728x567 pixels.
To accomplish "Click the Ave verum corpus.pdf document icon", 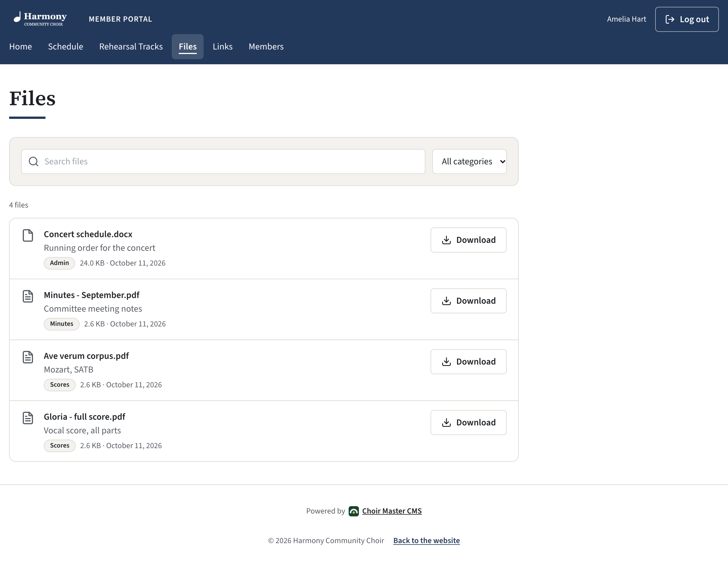I will (28, 357).
